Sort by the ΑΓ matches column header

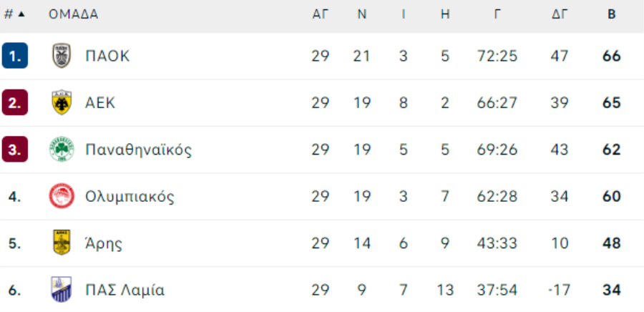tap(320, 14)
